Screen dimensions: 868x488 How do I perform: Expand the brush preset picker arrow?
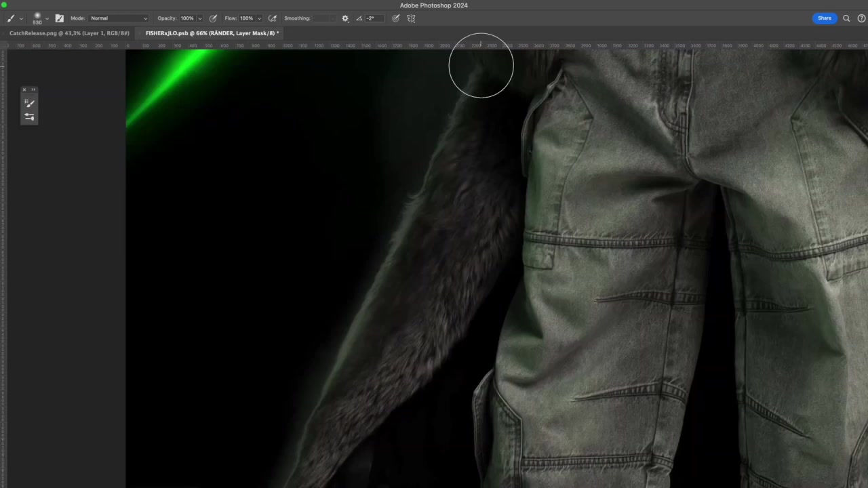47,19
